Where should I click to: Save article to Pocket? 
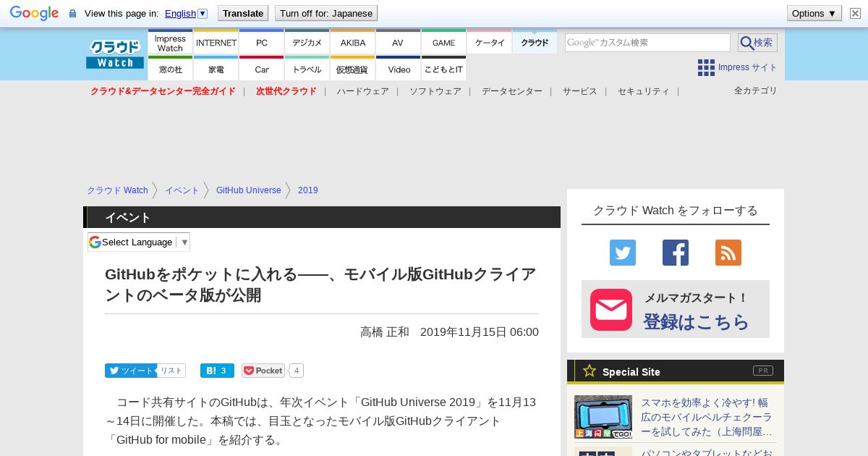(x=263, y=371)
